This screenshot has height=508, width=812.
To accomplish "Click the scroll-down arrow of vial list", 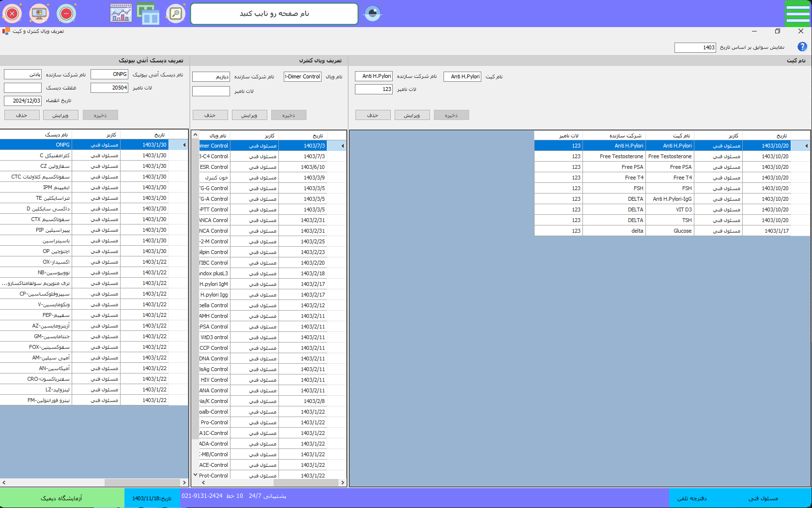I will click(196, 475).
